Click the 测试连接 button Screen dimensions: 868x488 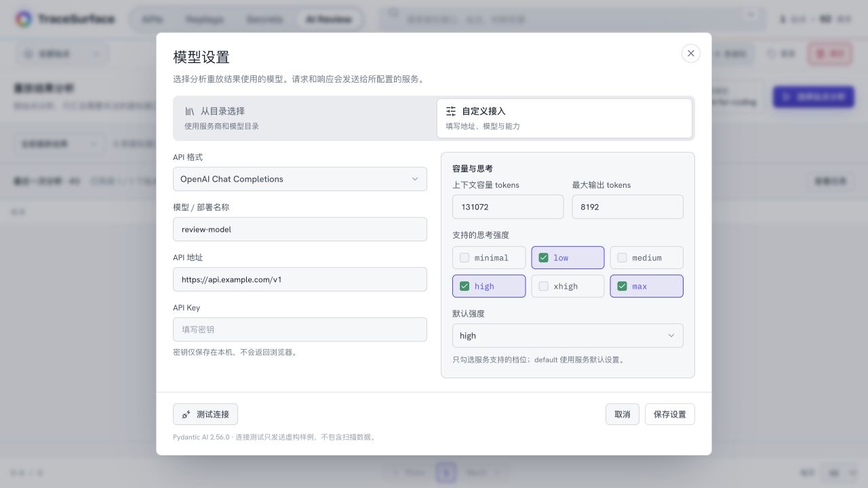tap(205, 414)
